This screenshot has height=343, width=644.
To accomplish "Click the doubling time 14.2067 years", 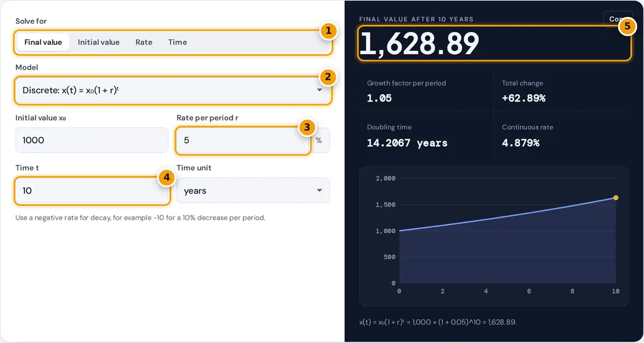I will 407,143.
